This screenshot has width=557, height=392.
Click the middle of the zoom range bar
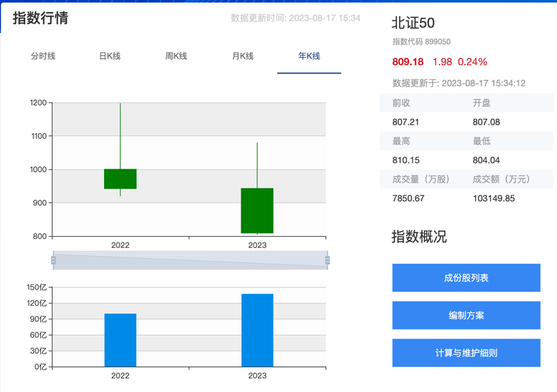pos(190,260)
